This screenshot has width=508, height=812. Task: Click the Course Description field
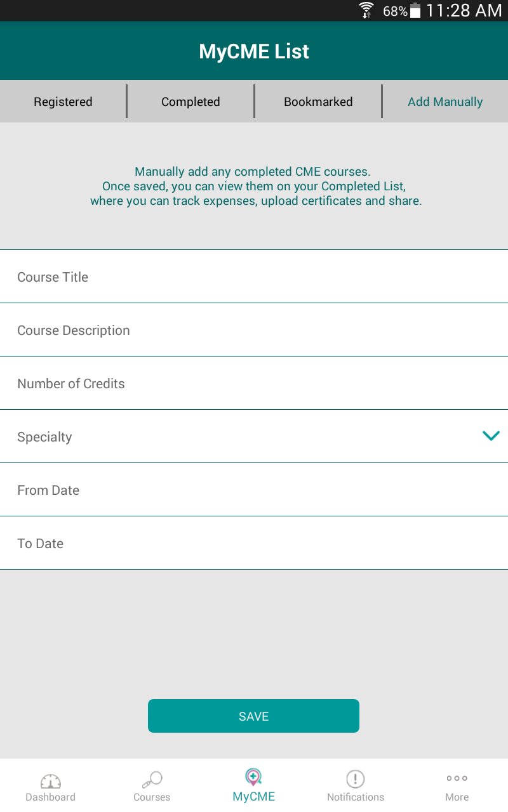coord(254,330)
